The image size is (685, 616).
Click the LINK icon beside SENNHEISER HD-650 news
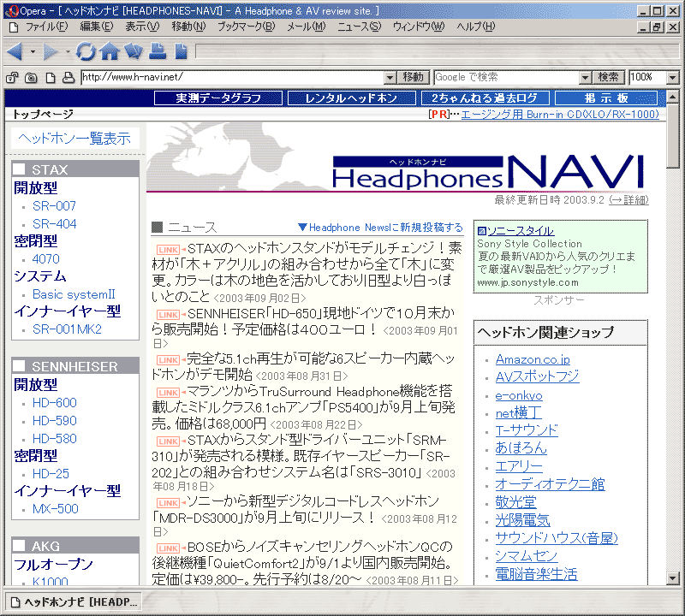tap(168, 314)
